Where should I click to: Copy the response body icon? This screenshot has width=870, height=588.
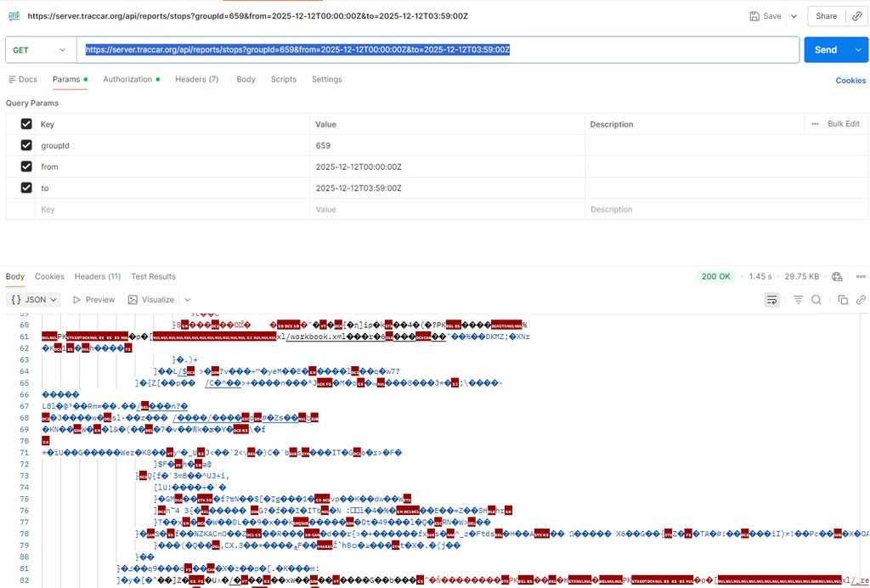coord(843,300)
